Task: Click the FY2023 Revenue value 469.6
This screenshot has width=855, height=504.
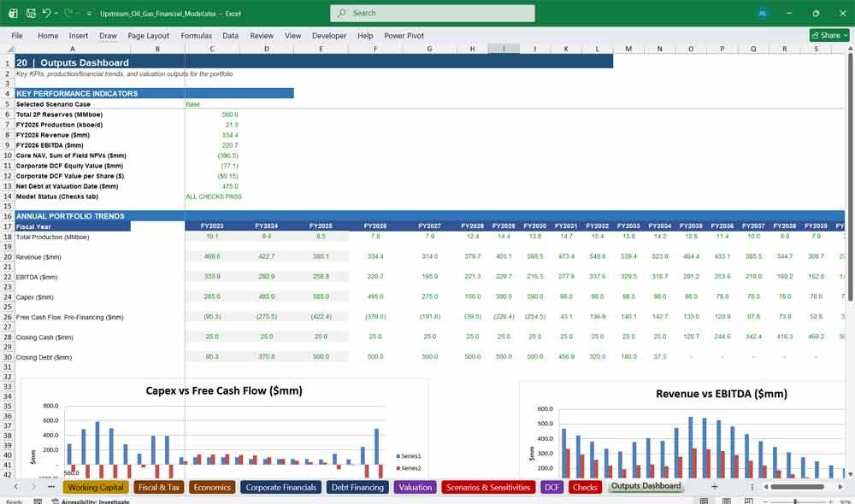Action: pos(212,256)
